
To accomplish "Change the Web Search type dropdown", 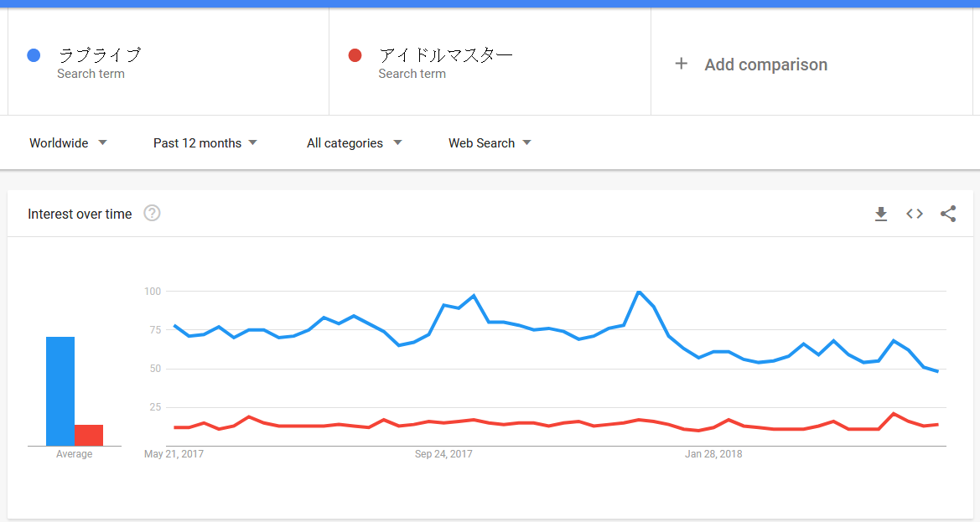I will click(x=490, y=143).
